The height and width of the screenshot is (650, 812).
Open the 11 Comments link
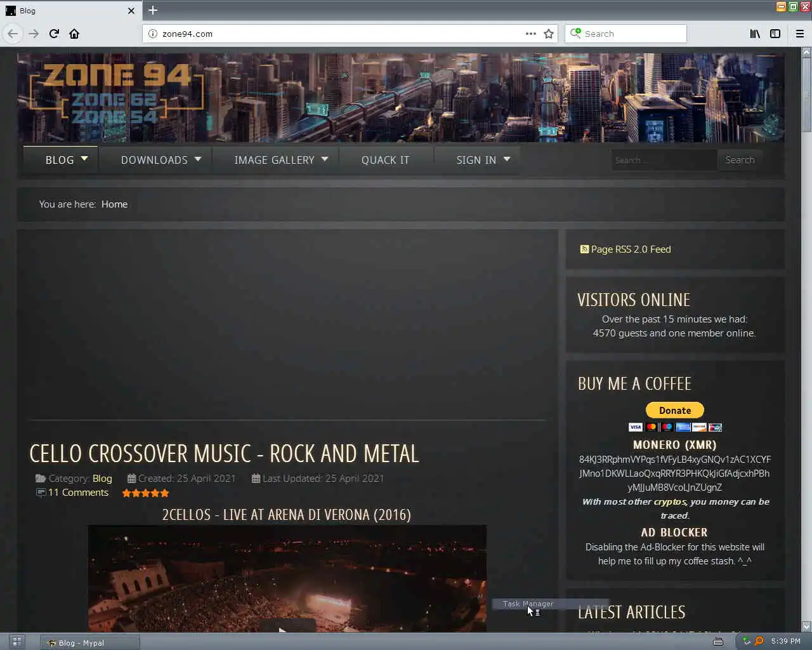(x=78, y=493)
